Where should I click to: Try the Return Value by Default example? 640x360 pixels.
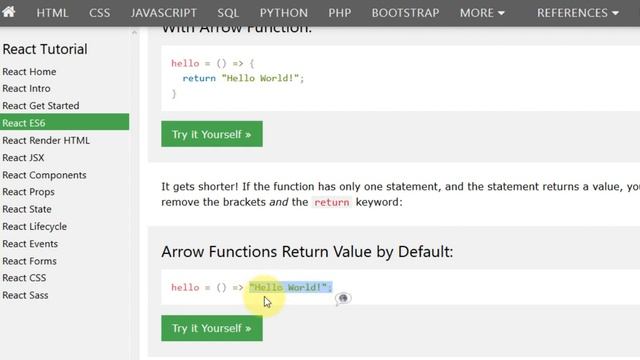click(x=212, y=328)
